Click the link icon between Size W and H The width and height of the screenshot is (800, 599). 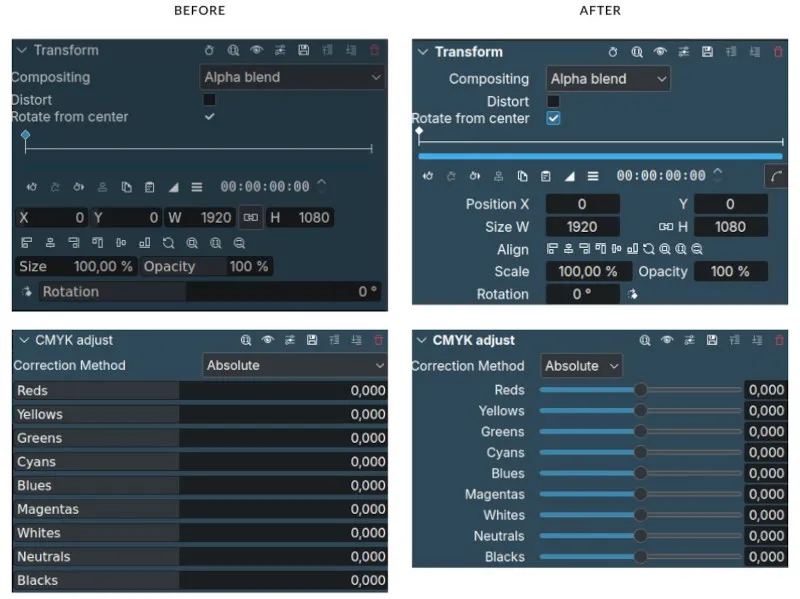(x=667, y=227)
